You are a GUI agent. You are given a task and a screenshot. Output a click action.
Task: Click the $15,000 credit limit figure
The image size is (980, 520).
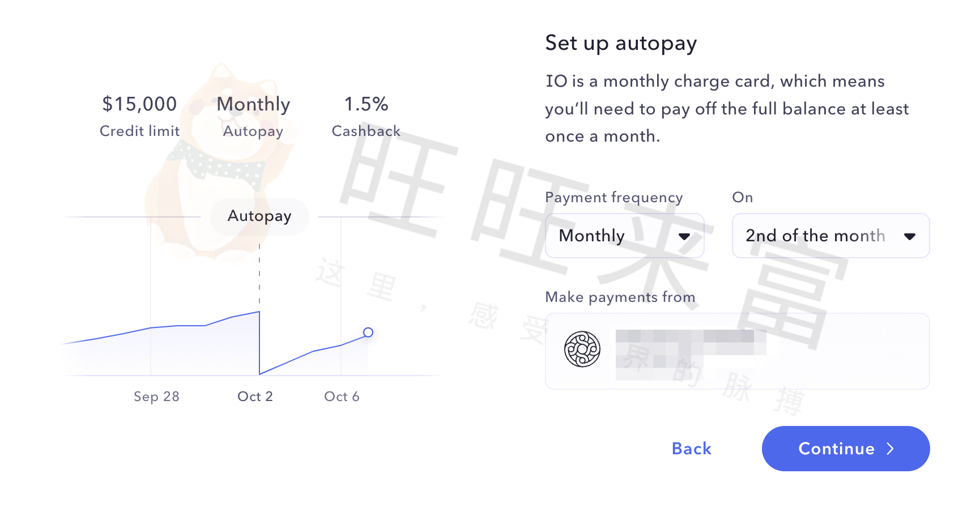(139, 104)
